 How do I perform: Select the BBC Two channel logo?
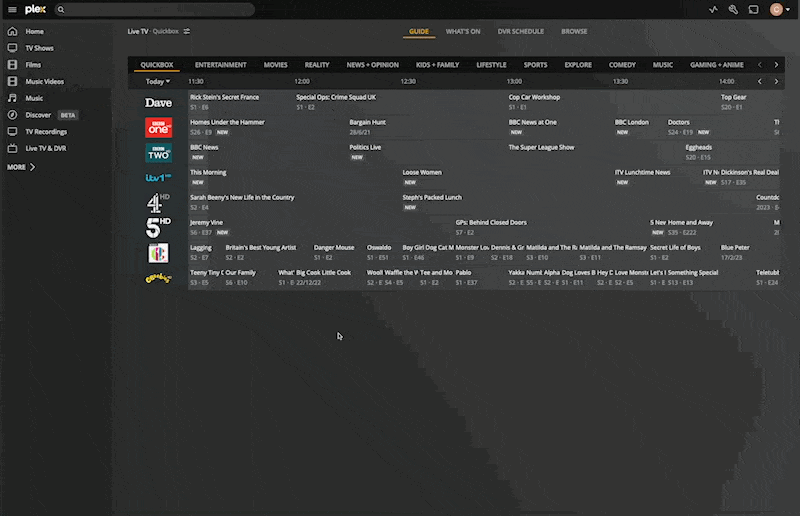[158, 153]
